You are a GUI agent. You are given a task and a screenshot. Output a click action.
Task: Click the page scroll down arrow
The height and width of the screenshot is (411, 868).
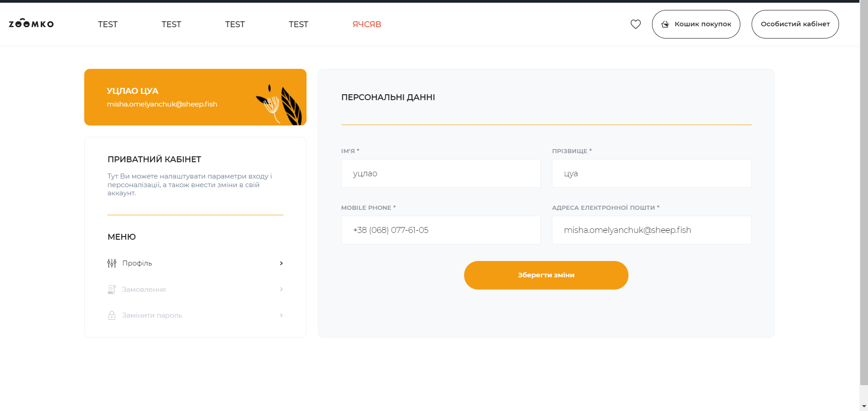(864, 406)
